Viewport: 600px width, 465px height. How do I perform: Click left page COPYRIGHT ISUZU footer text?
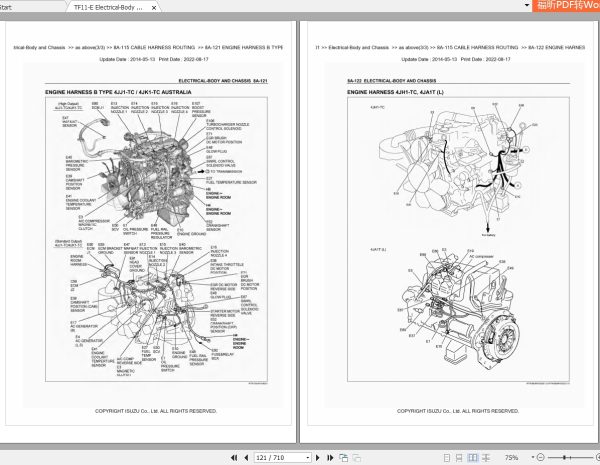click(156, 411)
